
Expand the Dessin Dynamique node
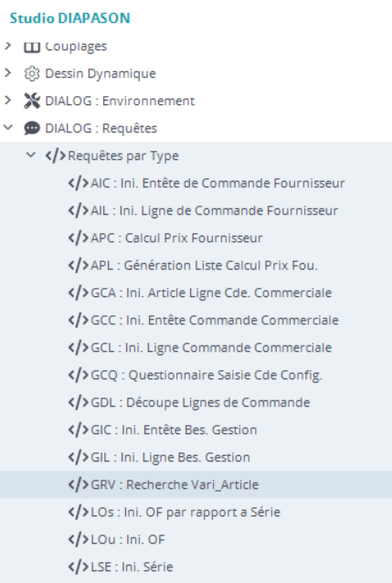point(8,73)
